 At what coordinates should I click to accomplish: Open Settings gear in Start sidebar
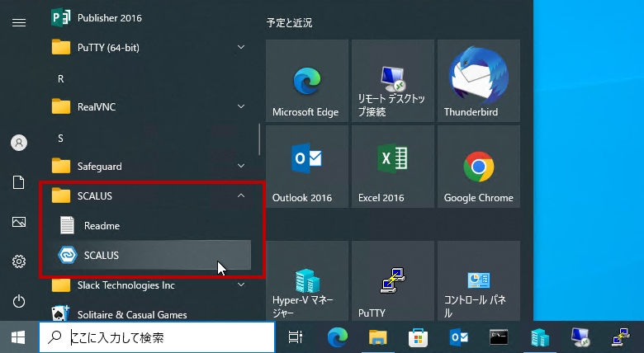point(19,261)
